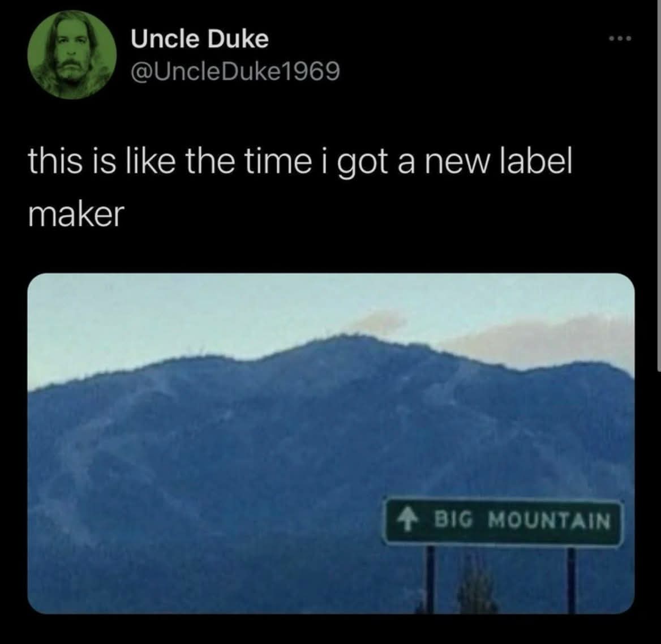The image size is (661, 644).
Task: Open the attached mountain photo
Action: 331,443
